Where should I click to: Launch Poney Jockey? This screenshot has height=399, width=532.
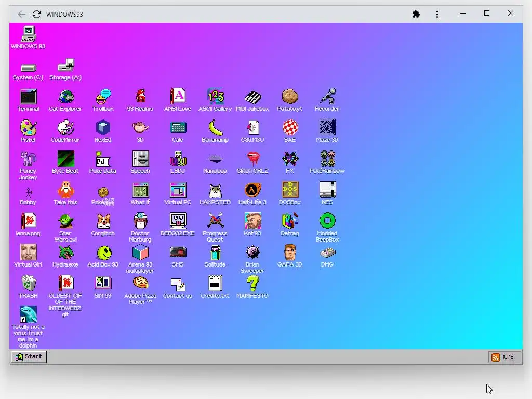click(29, 159)
